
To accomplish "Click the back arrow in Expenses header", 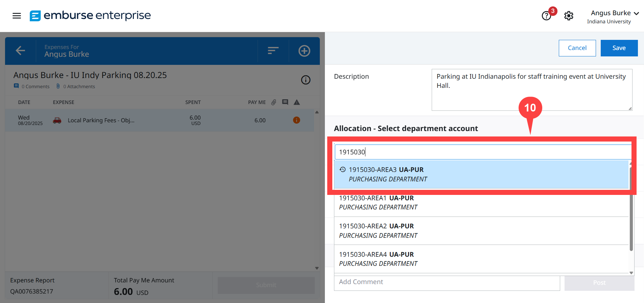I will click(x=20, y=51).
